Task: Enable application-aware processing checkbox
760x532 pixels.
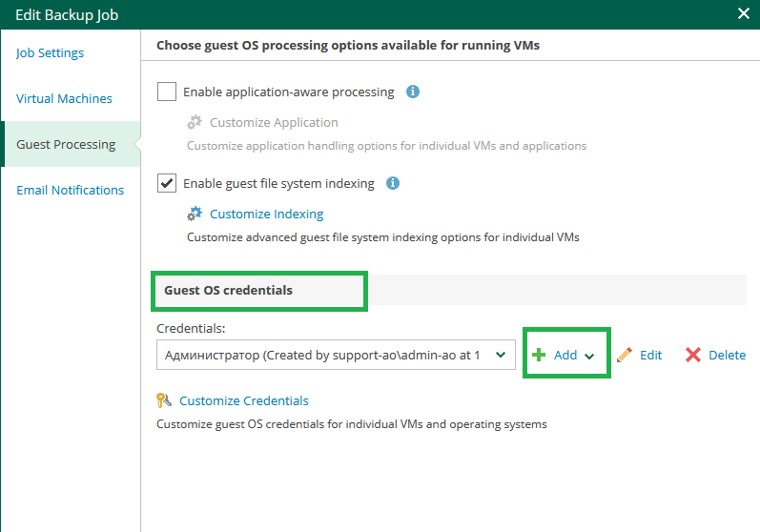Action: (167, 92)
